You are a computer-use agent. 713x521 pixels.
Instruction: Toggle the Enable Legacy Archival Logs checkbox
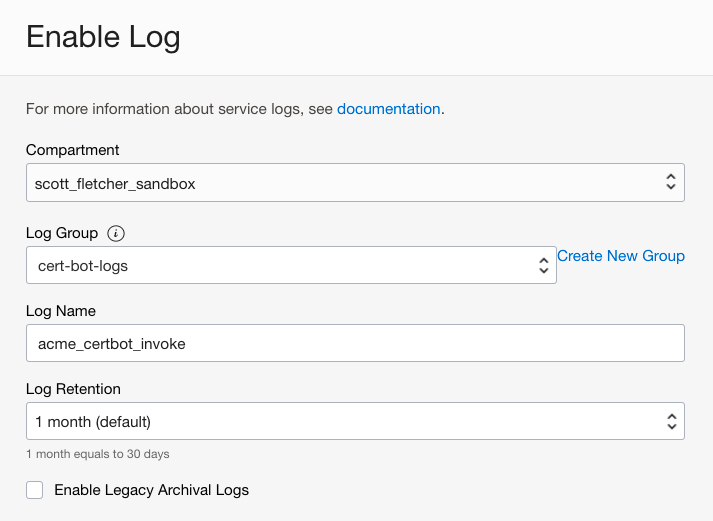(x=35, y=490)
